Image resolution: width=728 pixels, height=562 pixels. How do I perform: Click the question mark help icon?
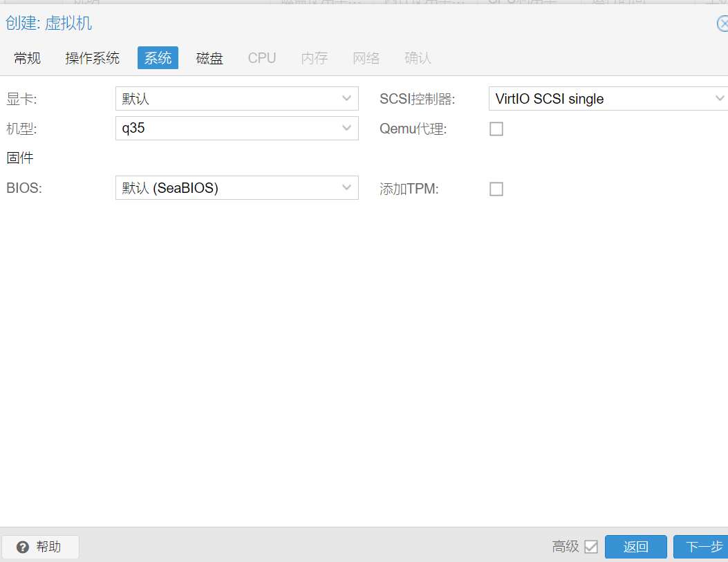[x=23, y=547]
